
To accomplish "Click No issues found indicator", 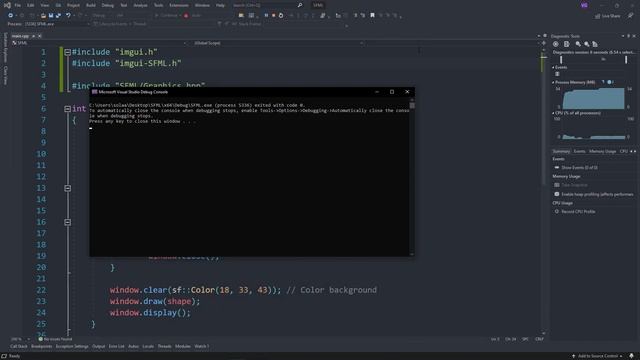I will click(55, 339).
